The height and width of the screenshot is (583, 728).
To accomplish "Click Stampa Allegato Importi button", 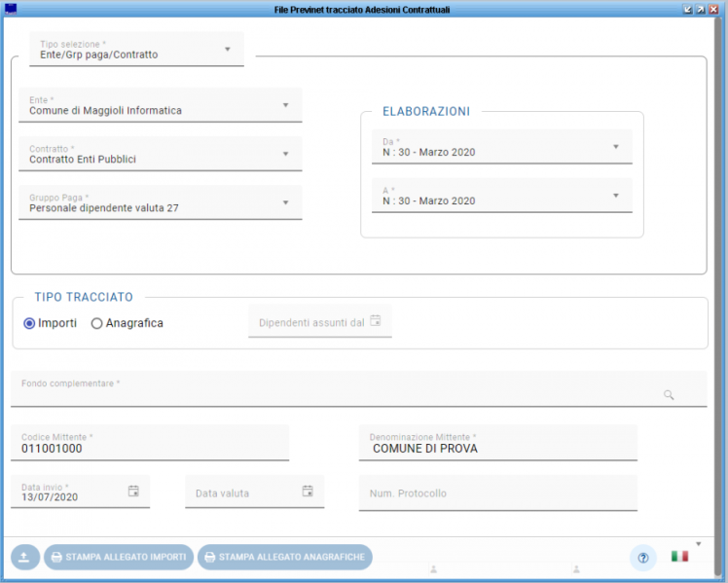I will tap(119, 557).
